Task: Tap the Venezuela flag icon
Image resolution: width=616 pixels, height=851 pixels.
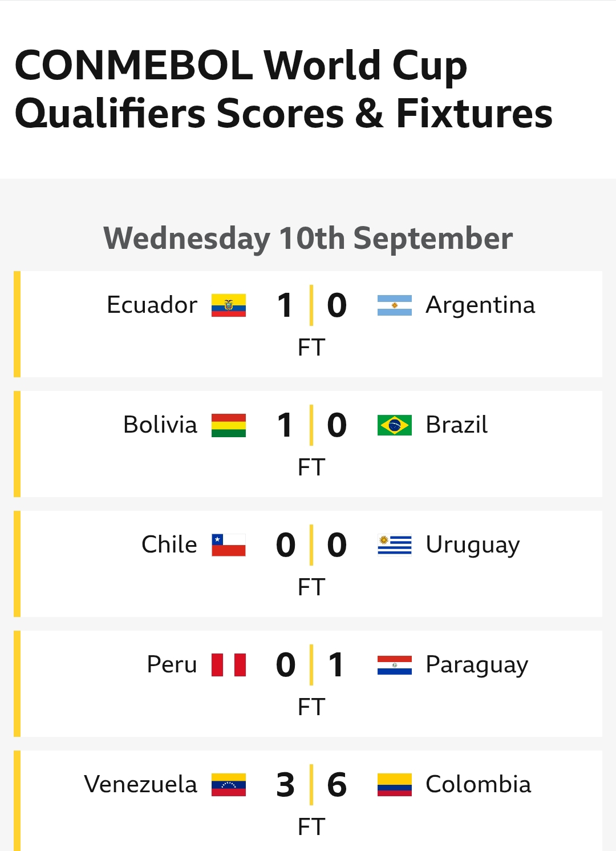Action: 229,785
